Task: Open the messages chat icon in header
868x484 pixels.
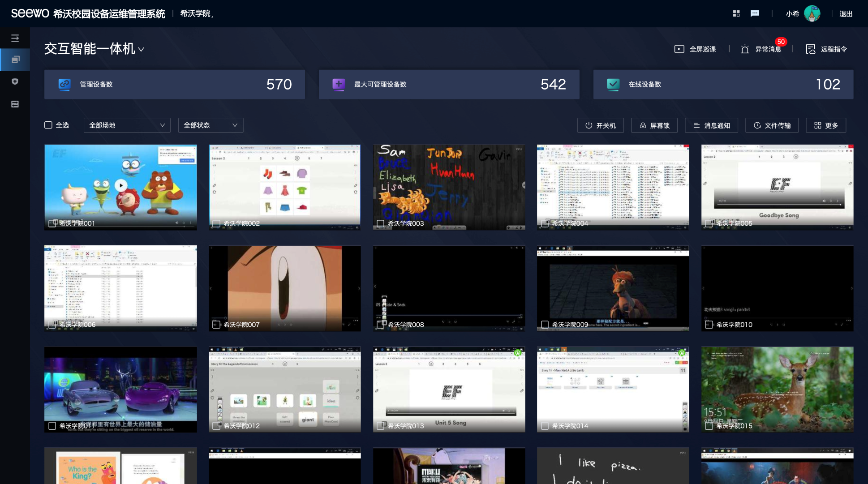Action: point(755,13)
